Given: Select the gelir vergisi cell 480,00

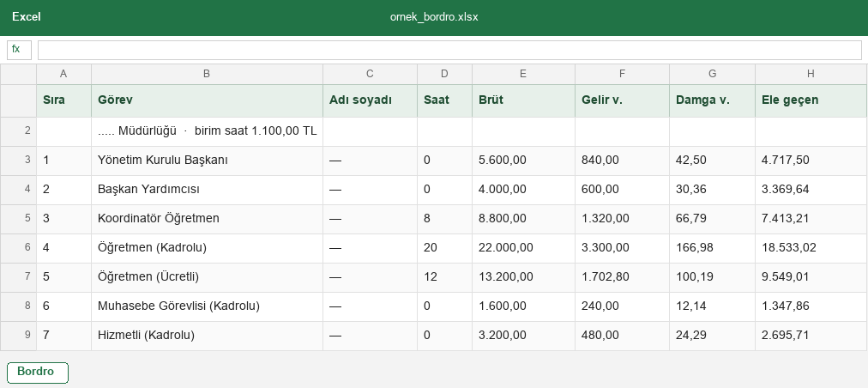Looking at the screenshot, I should tap(622, 336).
